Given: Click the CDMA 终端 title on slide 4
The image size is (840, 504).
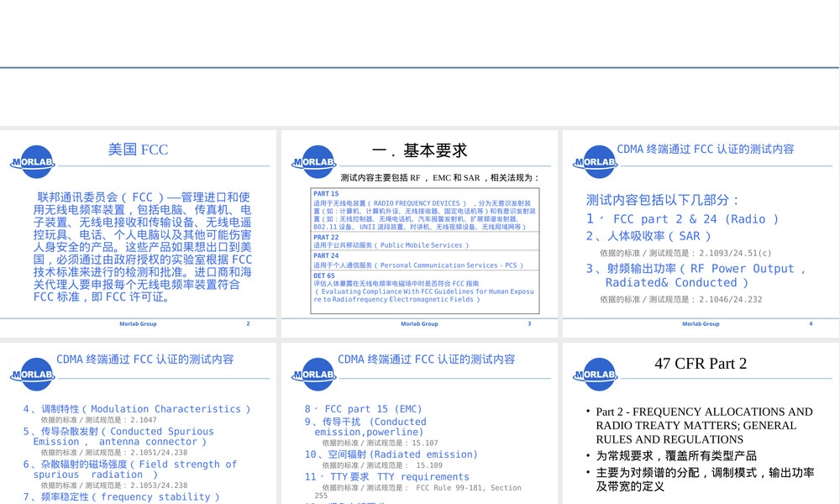Looking at the screenshot, I should (705, 149).
